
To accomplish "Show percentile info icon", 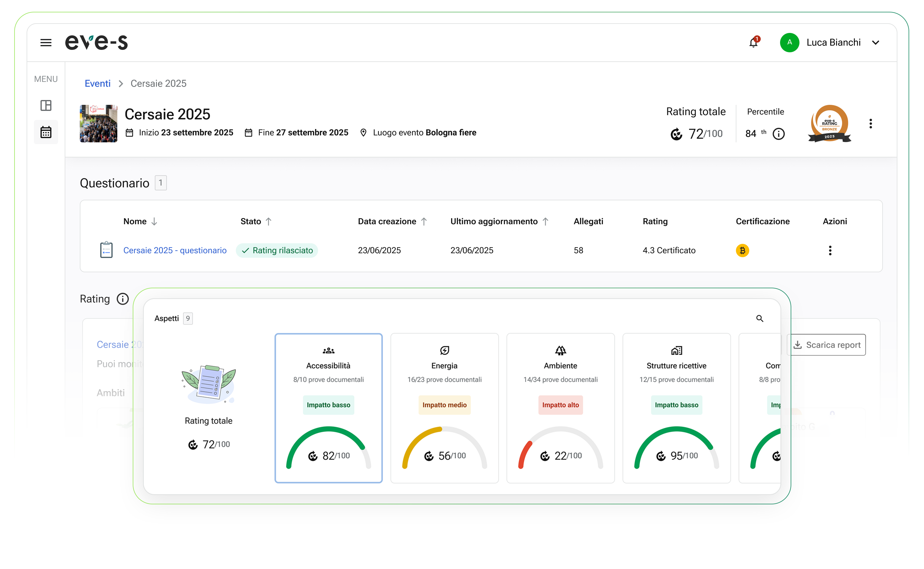I will coord(779,134).
